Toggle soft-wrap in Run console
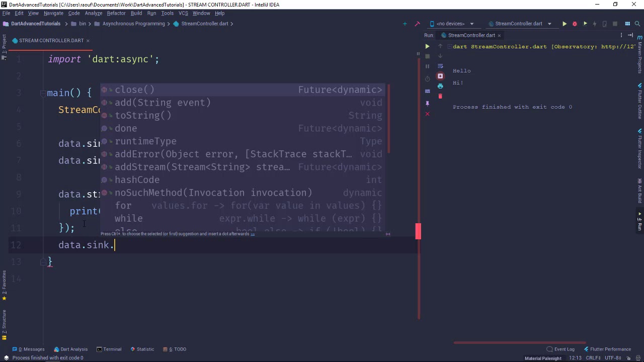 click(x=440, y=66)
